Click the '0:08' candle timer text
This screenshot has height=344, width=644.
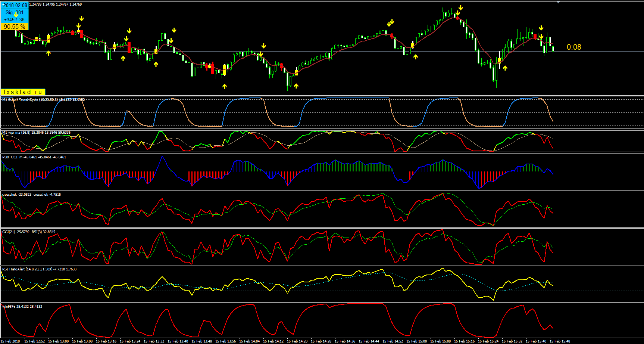(574, 47)
